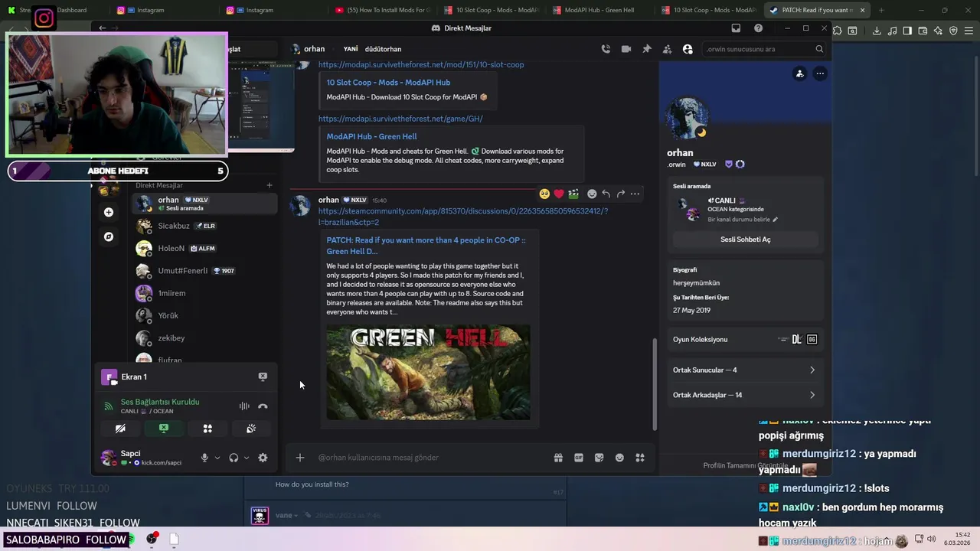This screenshot has width=980, height=551.
Task: Open the Discord help icon
Action: (758, 28)
